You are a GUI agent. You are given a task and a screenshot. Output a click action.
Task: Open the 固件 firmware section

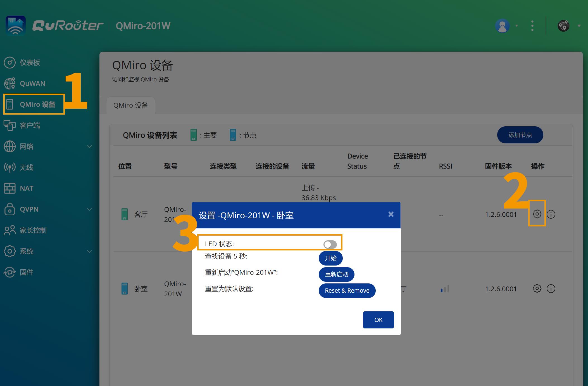(10, 272)
